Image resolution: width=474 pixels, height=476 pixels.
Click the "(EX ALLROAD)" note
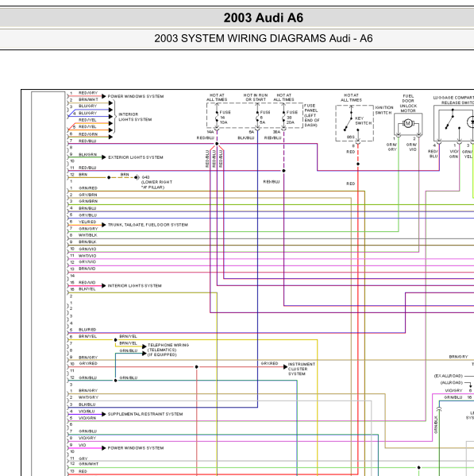pyautogui.click(x=449, y=376)
